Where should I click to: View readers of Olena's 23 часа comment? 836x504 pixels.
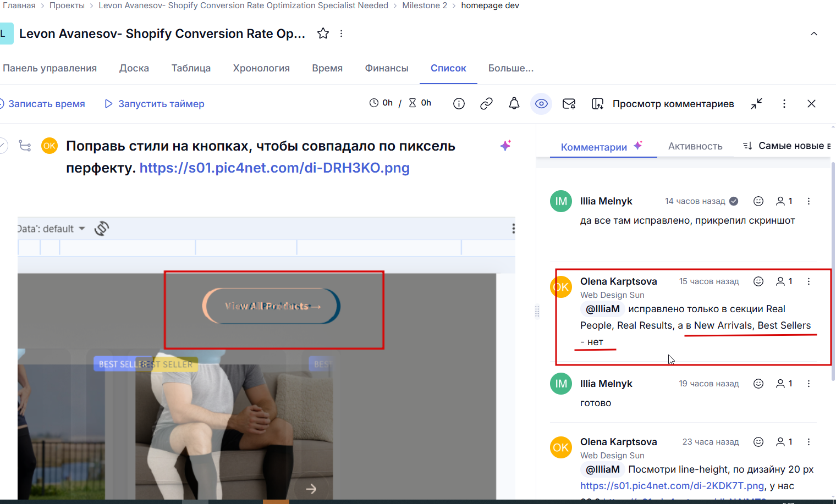(x=784, y=442)
